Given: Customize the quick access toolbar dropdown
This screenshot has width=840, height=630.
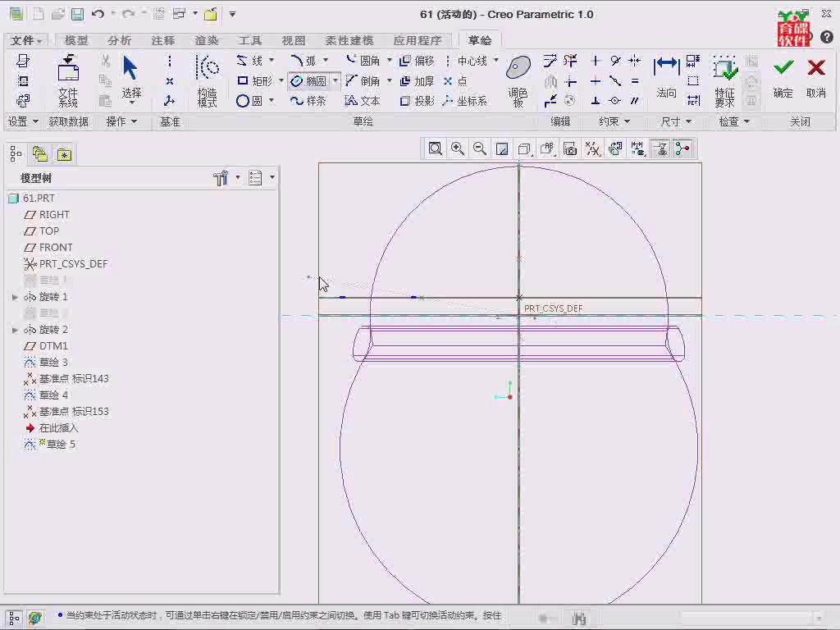Looking at the screenshot, I should coord(232,15).
